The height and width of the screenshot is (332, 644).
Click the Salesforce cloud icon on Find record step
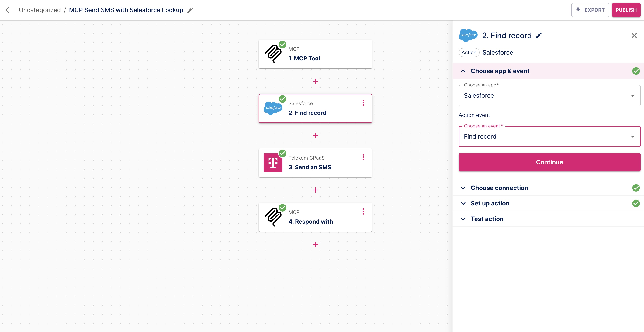tap(273, 108)
